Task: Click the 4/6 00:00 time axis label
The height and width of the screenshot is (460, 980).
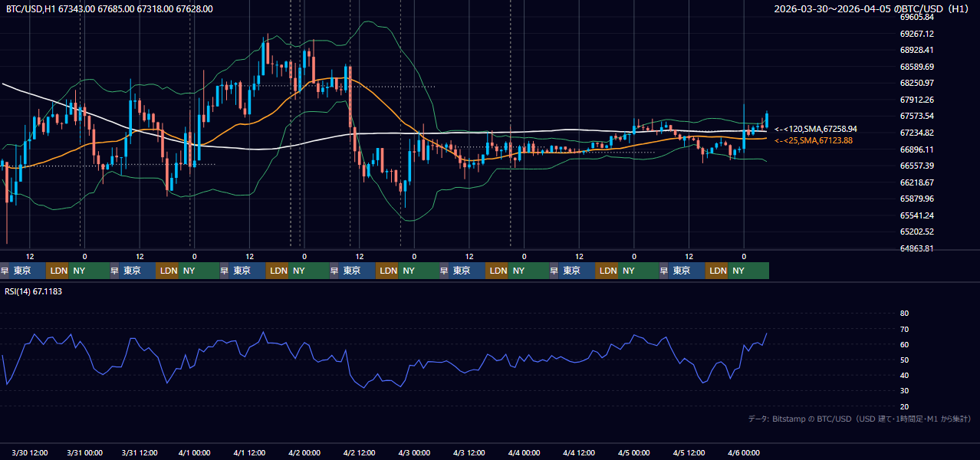Action: click(745, 452)
